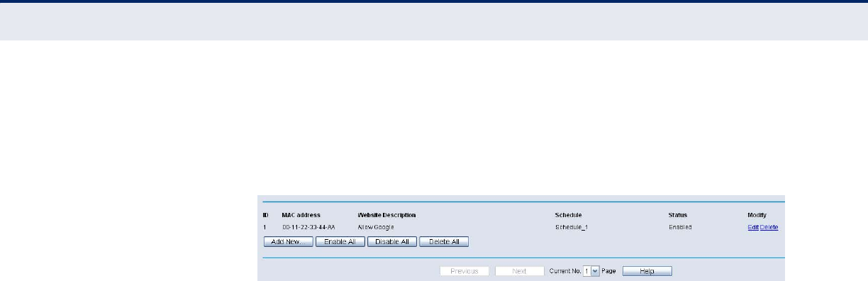The width and height of the screenshot is (868, 281).
Task: Click the Status column header
Action: 677,214
